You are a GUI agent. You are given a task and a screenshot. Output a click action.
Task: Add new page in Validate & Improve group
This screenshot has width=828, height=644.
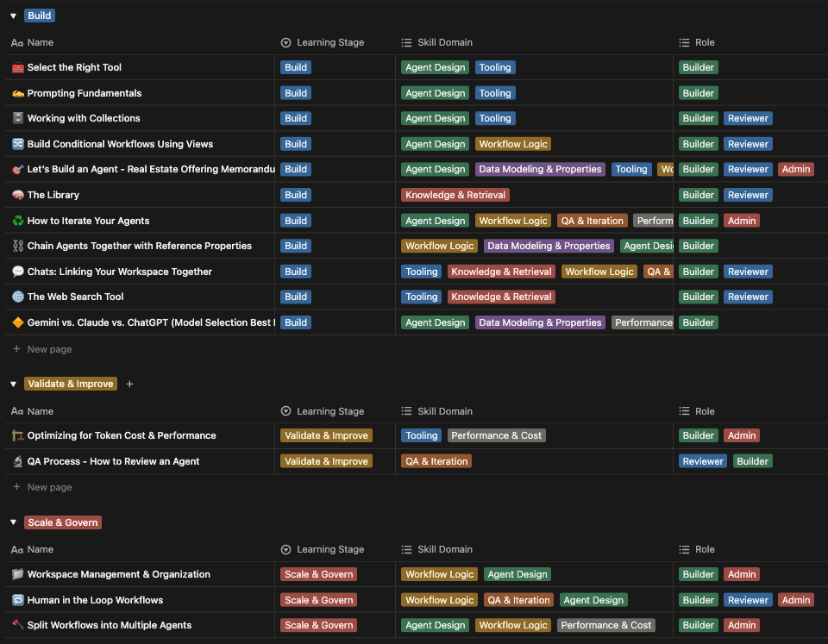coord(42,487)
